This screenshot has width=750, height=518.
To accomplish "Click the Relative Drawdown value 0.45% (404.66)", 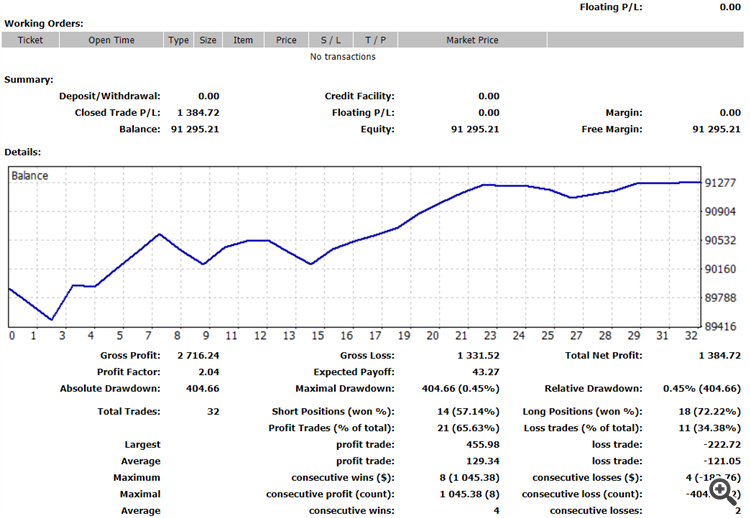I will 702,388.
